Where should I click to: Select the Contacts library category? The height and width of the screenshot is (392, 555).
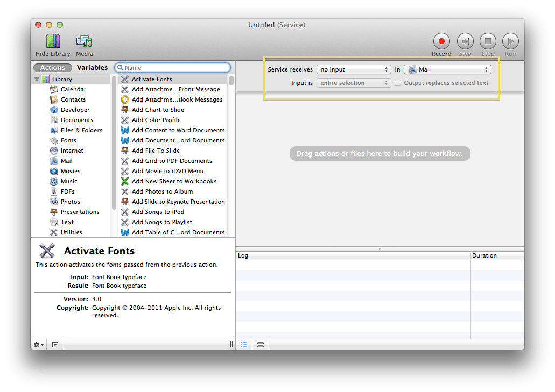point(73,99)
